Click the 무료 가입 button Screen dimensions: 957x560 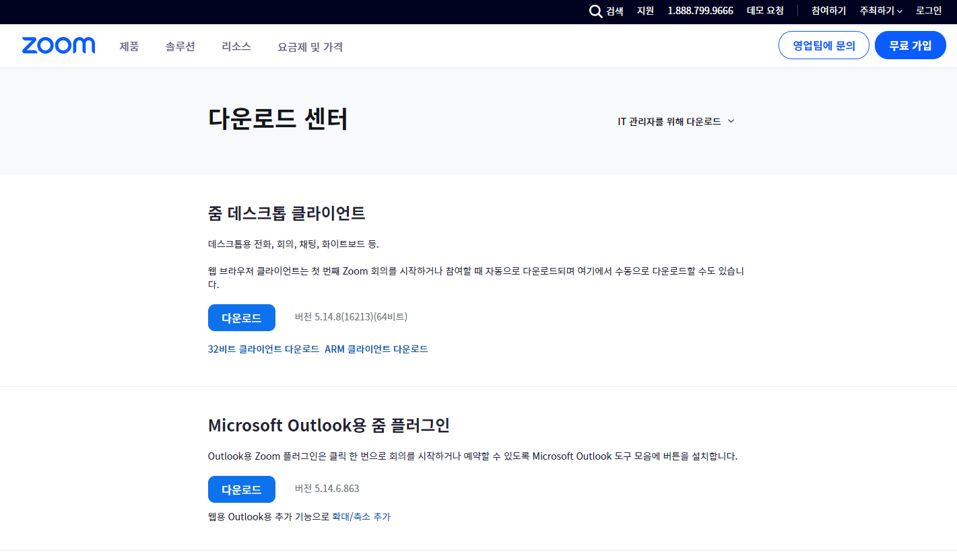click(910, 44)
